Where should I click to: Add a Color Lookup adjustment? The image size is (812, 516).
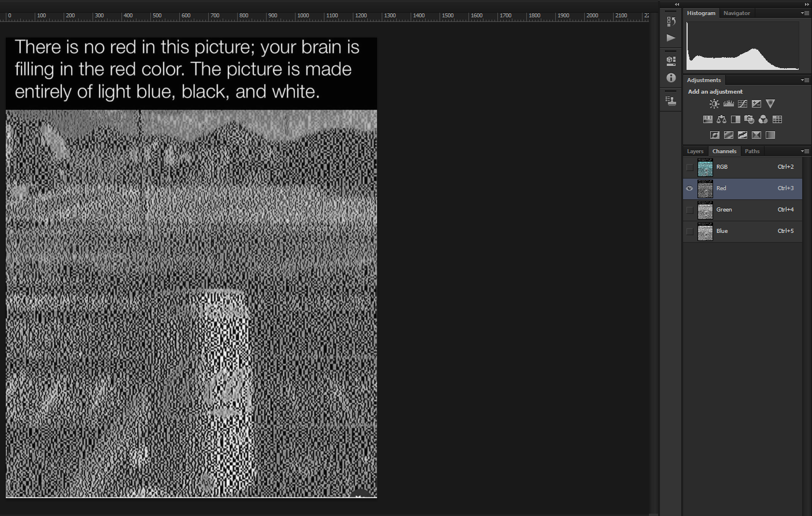click(777, 120)
